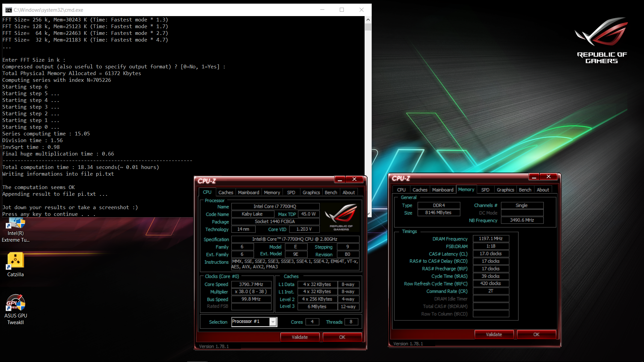The image size is (644, 362).
Task: Click Validate in right CPU-Z window
Action: pos(494,334)
